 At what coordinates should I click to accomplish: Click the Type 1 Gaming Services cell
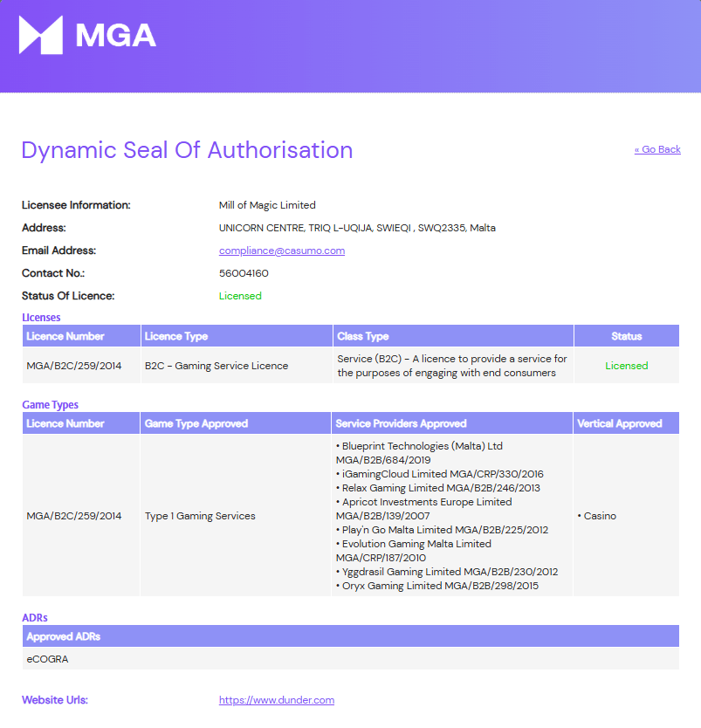(200, 516)
